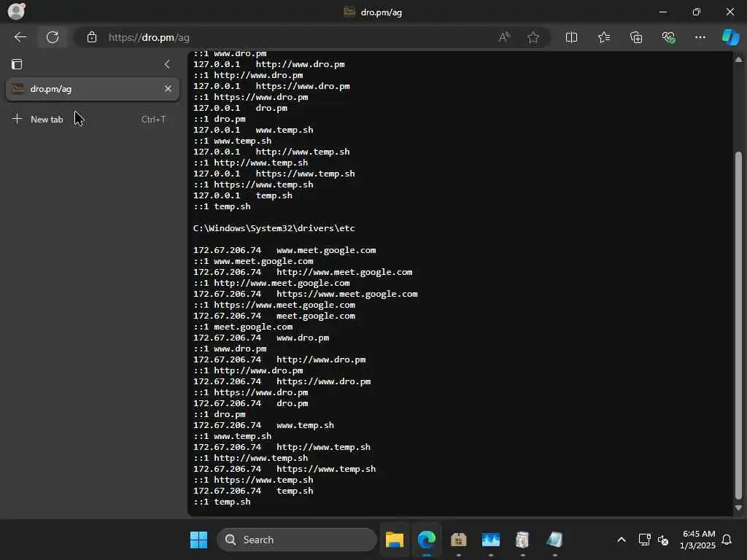Open the network status tray icon
This screenshot has width=747, height=560.
click(x=644, y=540)
